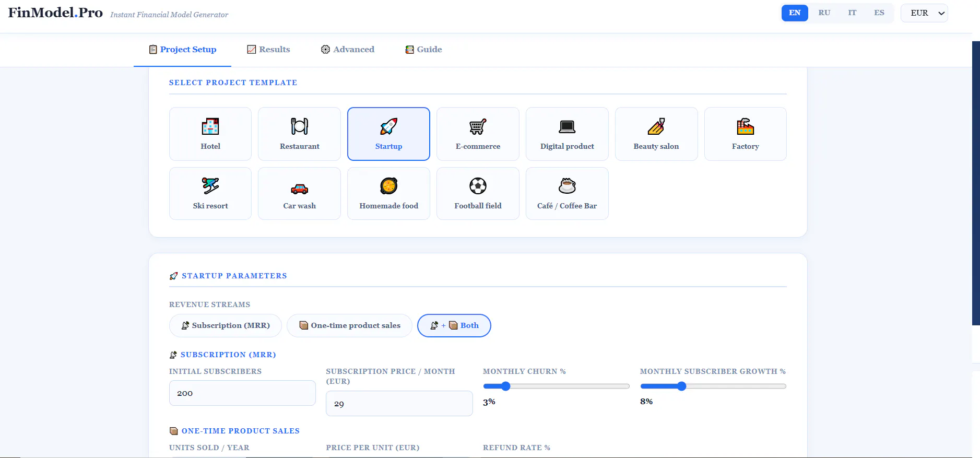Choose the Café / Coffee Bar template label
Viewport: 980px width, 458px height.
pos(567,206)
